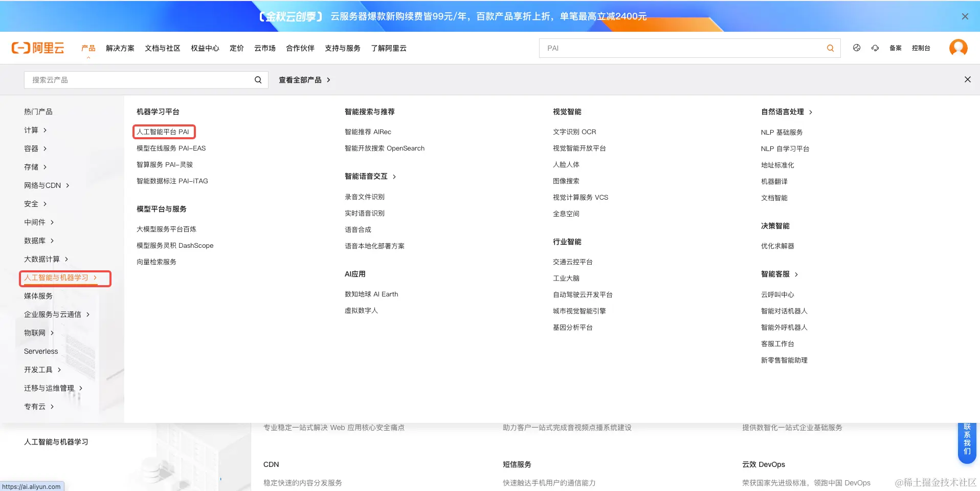Viewport: 980px width, 491px height.
Task: Open the 支持与服务 navigation item
Action: click(343, 48)
